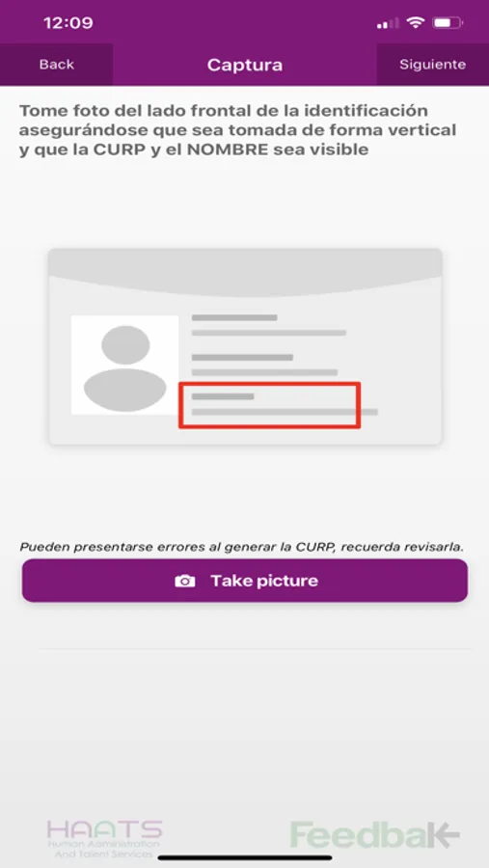Click the Captura title
Screen dimensions: 489x868
pos(245,65)
